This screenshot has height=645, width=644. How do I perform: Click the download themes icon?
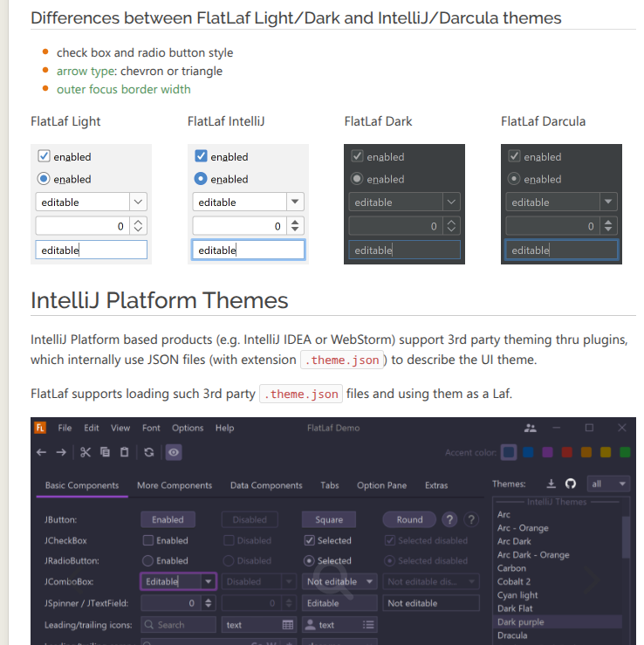(x=551, y=484)
